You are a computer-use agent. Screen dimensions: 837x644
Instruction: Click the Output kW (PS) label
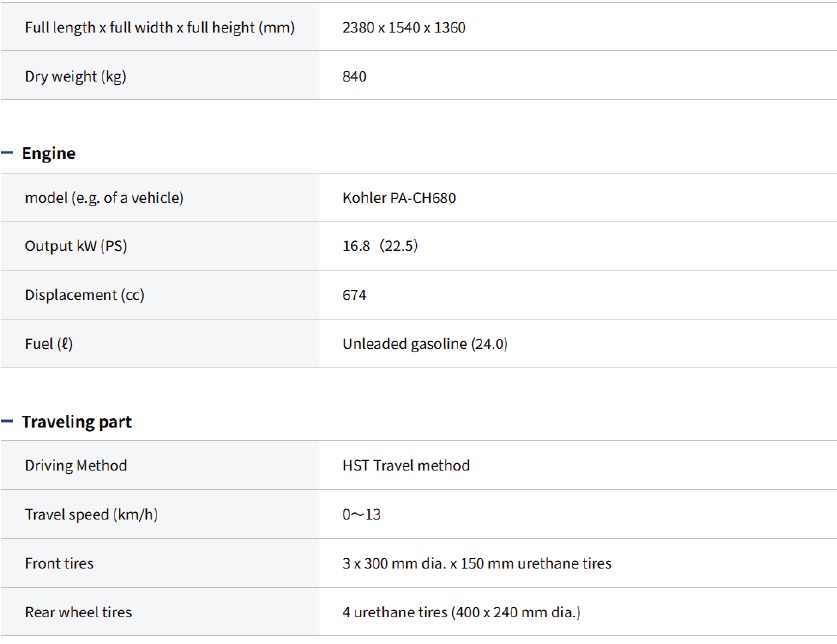coord(76,246)
